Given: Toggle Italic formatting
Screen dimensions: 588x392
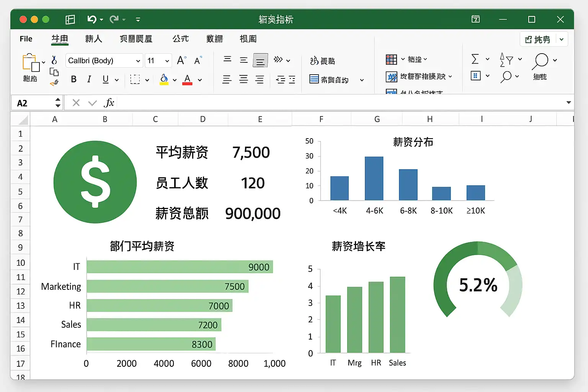Looking at the screenshot, I should (89, 79).
